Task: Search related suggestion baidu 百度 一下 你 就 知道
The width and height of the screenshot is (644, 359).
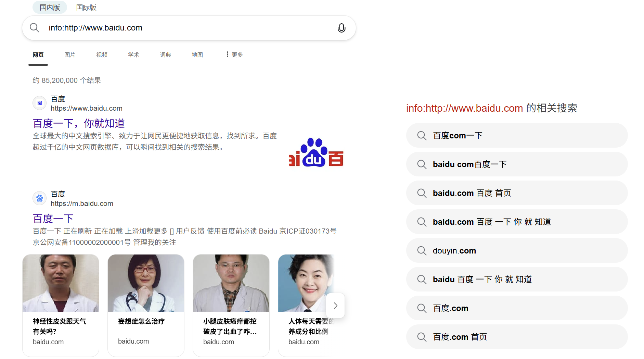Action: [517, 280]
